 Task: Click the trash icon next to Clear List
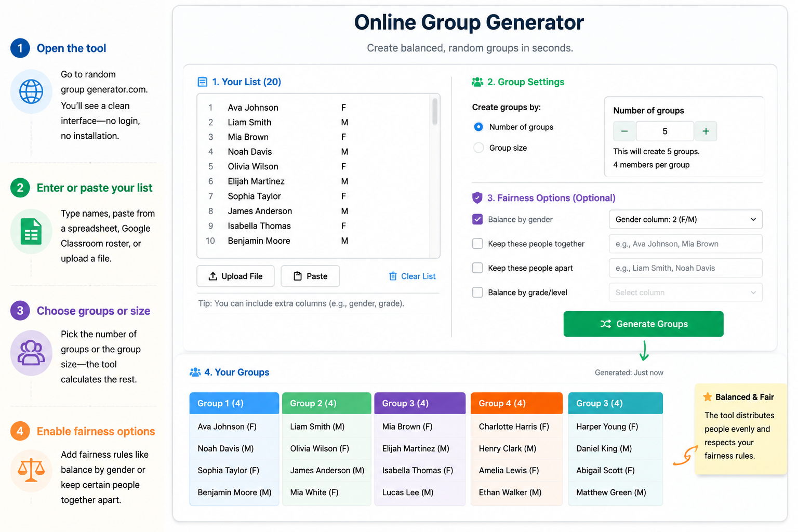(x=393, y=276)
